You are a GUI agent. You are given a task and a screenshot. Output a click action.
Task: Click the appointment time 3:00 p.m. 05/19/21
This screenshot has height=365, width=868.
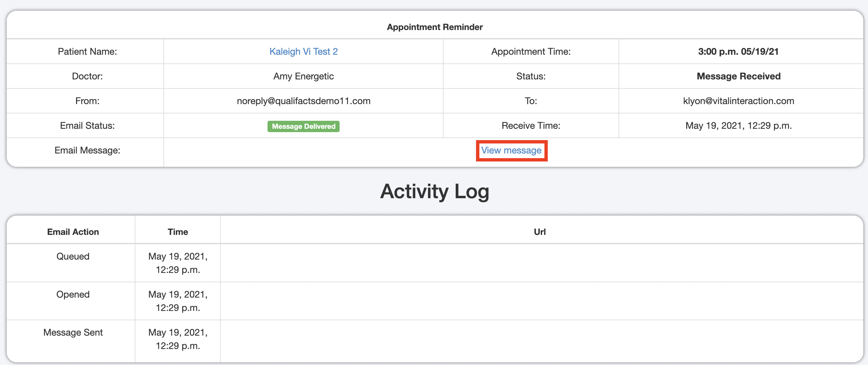tap(738, 51)
